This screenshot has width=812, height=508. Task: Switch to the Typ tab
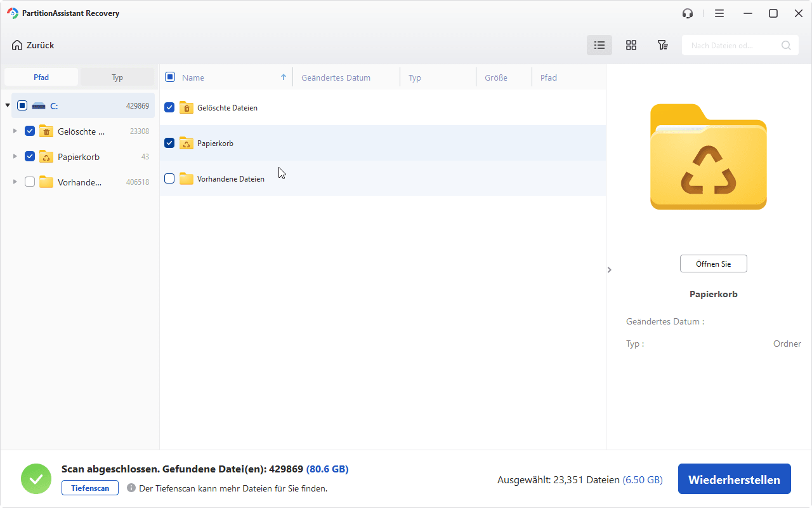point(117,77)
